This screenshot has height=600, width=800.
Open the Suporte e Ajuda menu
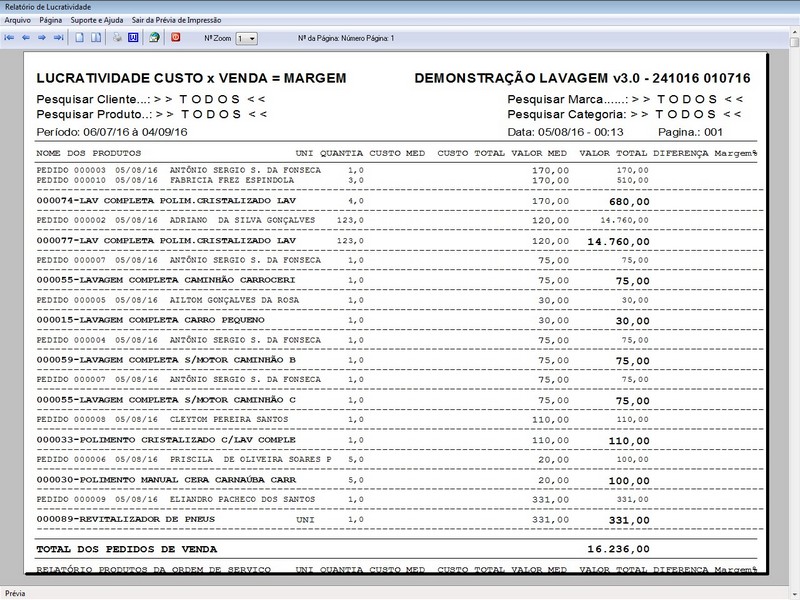pos(97,20)
